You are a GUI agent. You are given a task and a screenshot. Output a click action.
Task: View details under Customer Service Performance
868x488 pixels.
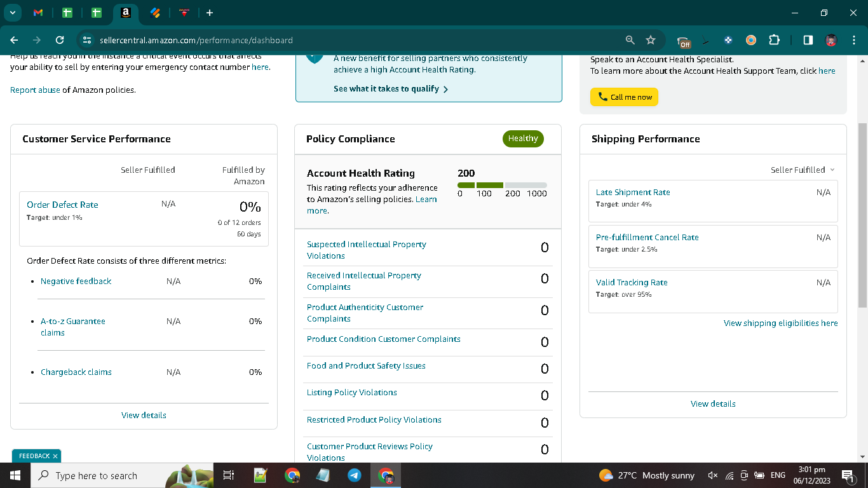(144, 415)
